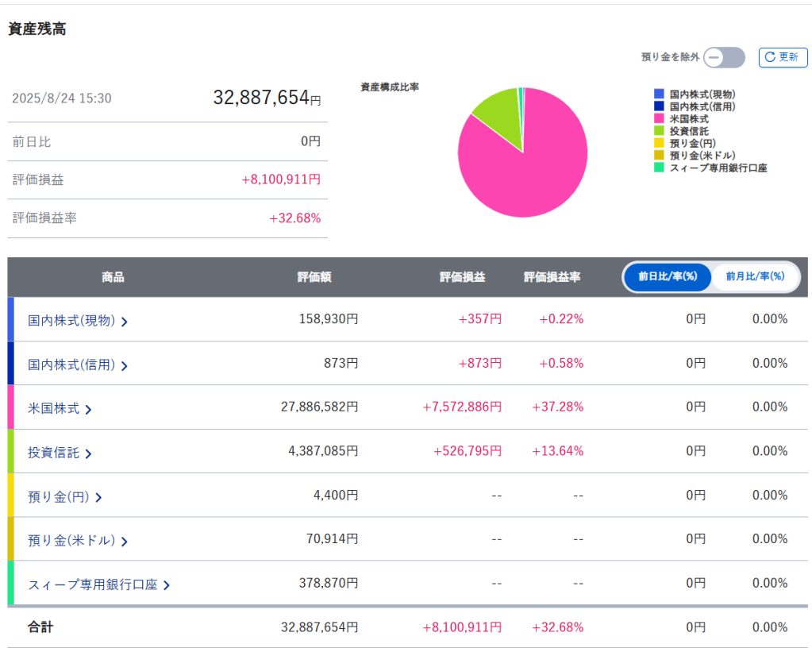812x648 pixels.
Task: Expand the 米国株式 chevron arrow
Action: pos(88,410)
